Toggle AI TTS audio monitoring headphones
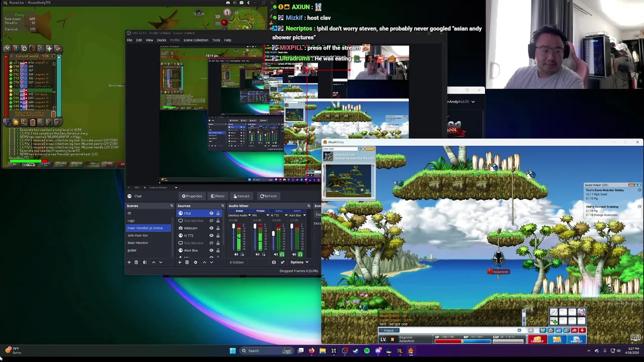Image resolution: width=644 pixels, height=362 pixels. pyautogui.click(x=282, y=254)
